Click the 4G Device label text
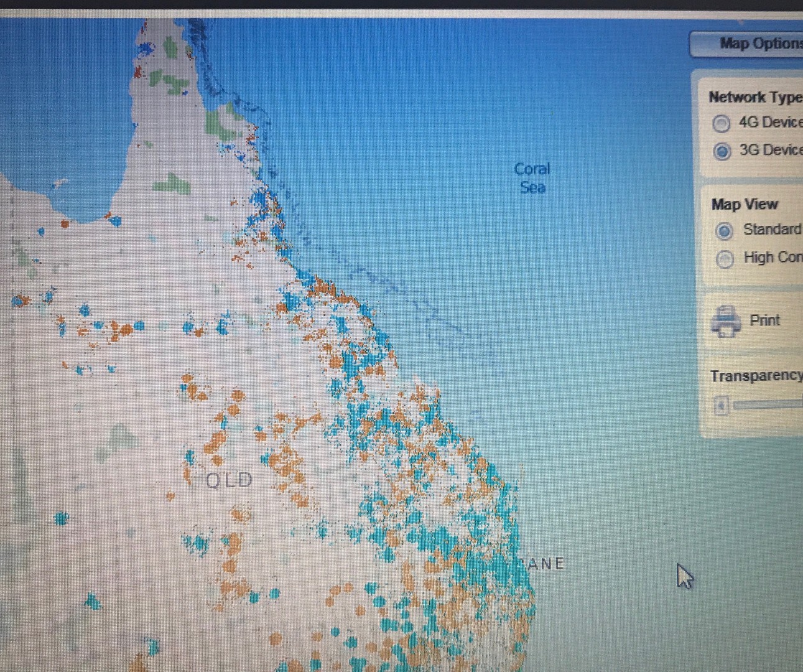The height and width of the screenshot is (672, 803). (770, 123)
